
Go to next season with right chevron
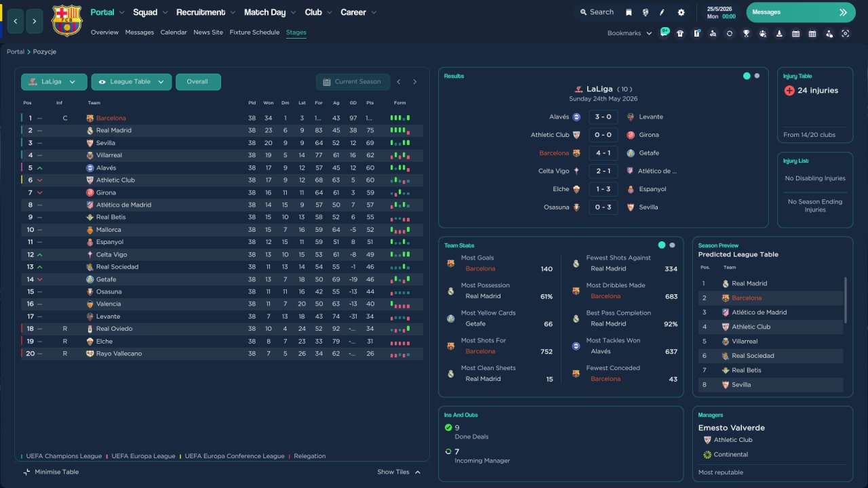click(415, 82)
